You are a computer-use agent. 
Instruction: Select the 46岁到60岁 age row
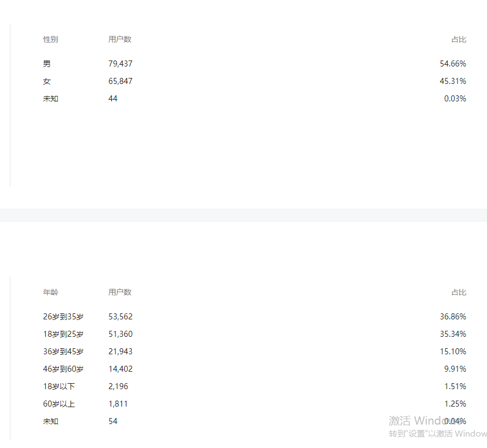(x=254, y=369)
